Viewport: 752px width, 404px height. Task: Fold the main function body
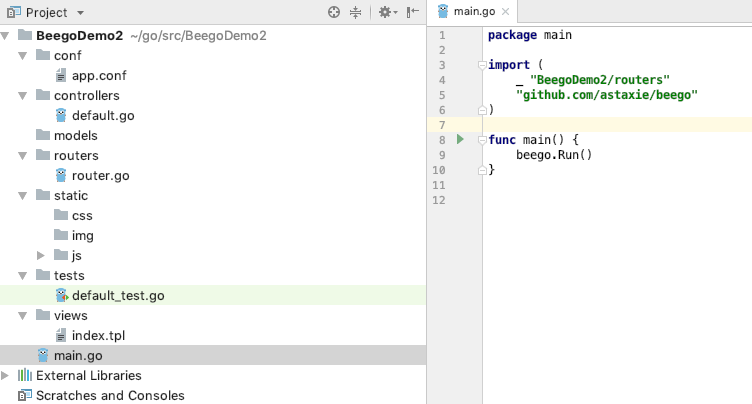482,140
